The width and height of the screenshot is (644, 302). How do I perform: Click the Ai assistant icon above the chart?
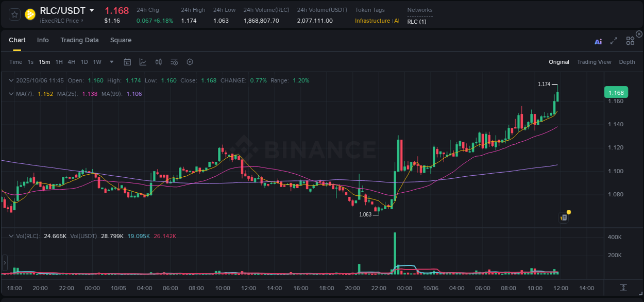coord(598,41)
